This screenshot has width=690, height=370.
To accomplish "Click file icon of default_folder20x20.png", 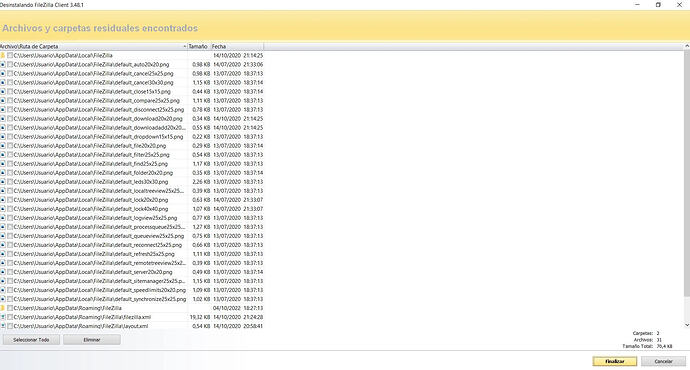I will [x=3, y=173].
